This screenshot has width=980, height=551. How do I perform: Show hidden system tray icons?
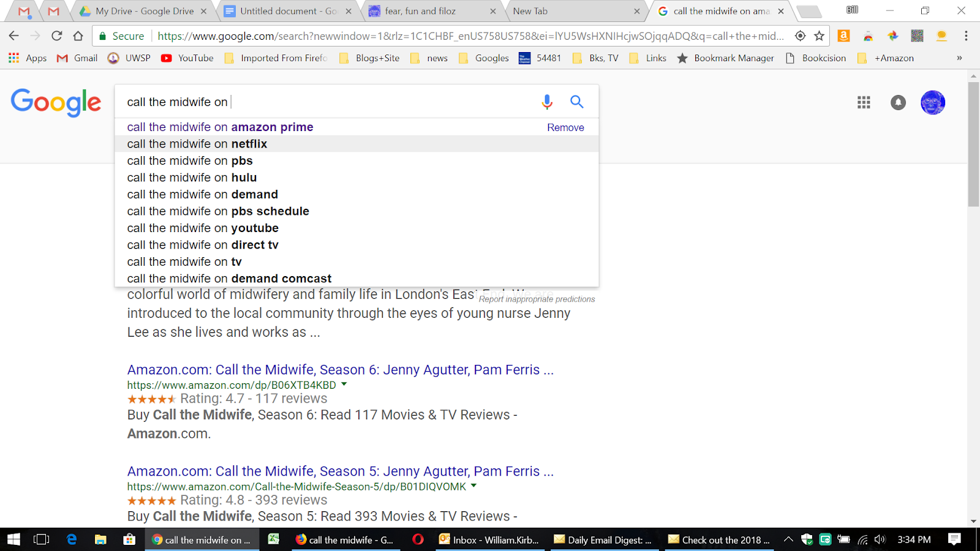click(788, 539)
